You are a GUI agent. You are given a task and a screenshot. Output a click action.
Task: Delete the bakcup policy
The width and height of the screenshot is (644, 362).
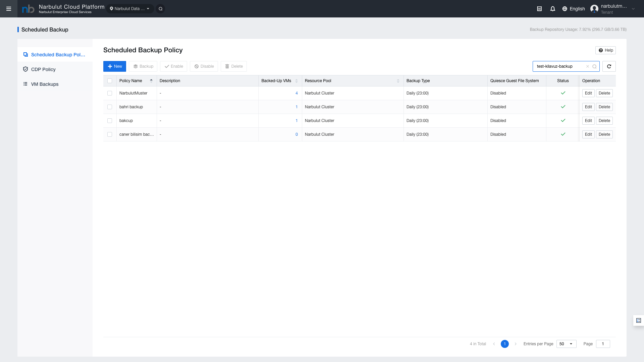(604, 121)
